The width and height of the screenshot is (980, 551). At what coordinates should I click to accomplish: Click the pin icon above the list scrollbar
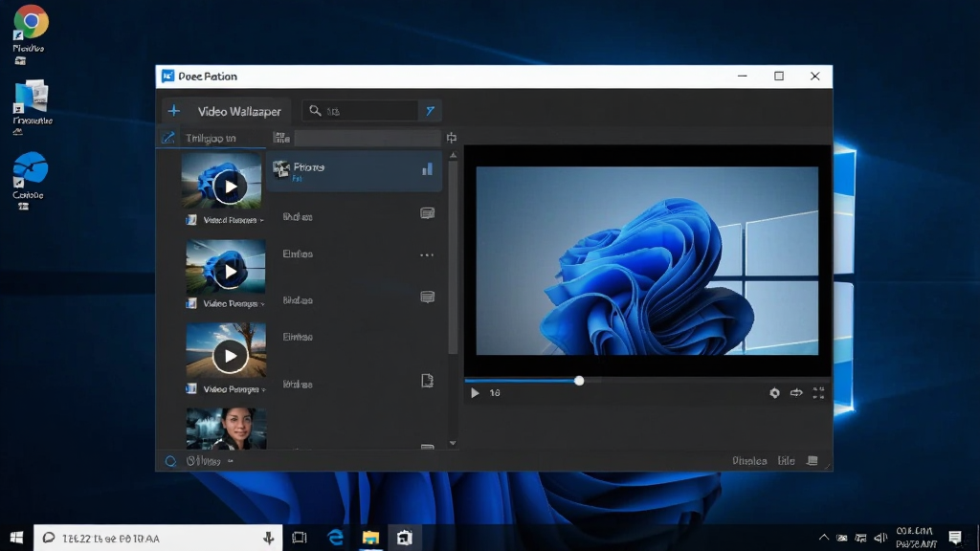[452, 138]
